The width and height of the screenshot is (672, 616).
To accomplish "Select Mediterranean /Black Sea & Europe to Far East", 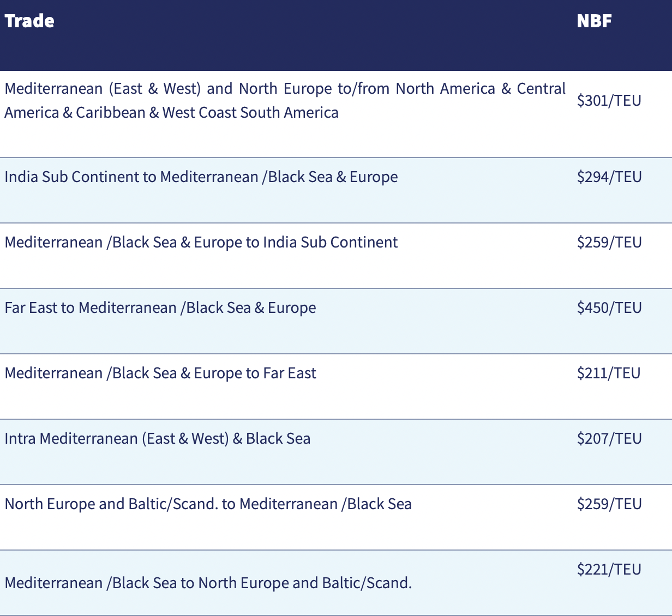I will (x=160, y=373).
